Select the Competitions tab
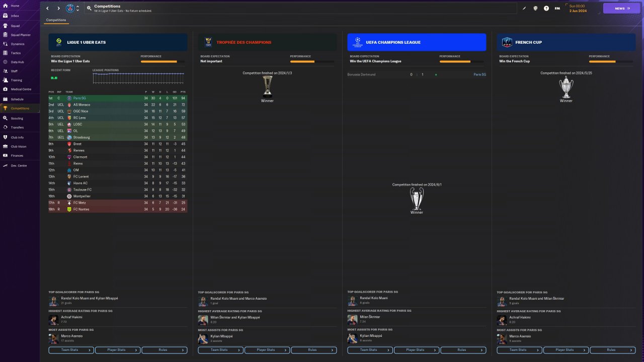This screenshot has height=362, width=644. (x=56, y=20)
